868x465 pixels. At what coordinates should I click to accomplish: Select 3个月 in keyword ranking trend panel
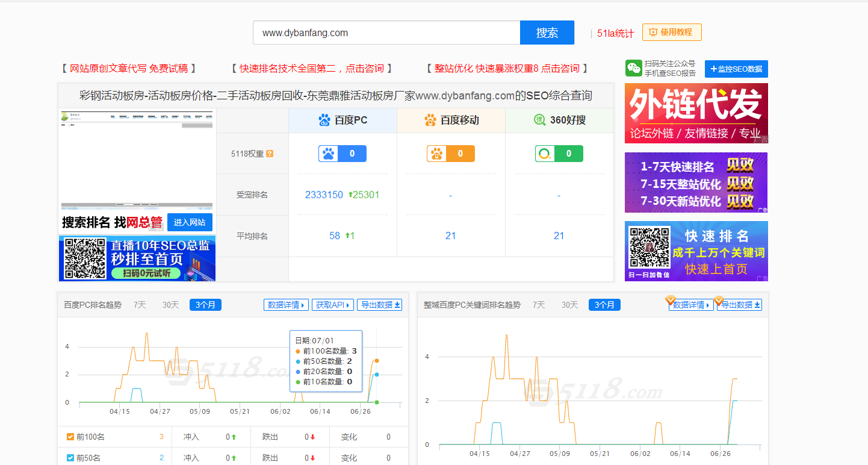pyautogui.click(x=604, y=305)
